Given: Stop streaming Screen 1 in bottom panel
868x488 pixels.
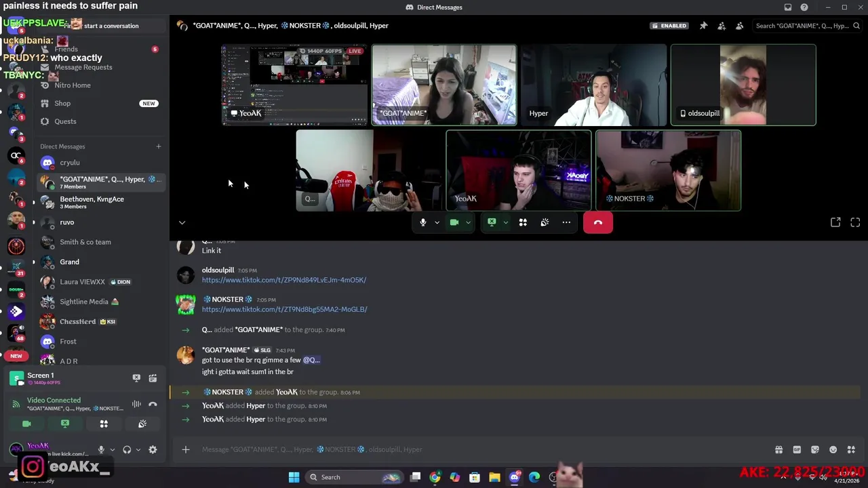Looking at the screenshot, I should [x=136, y=378].
